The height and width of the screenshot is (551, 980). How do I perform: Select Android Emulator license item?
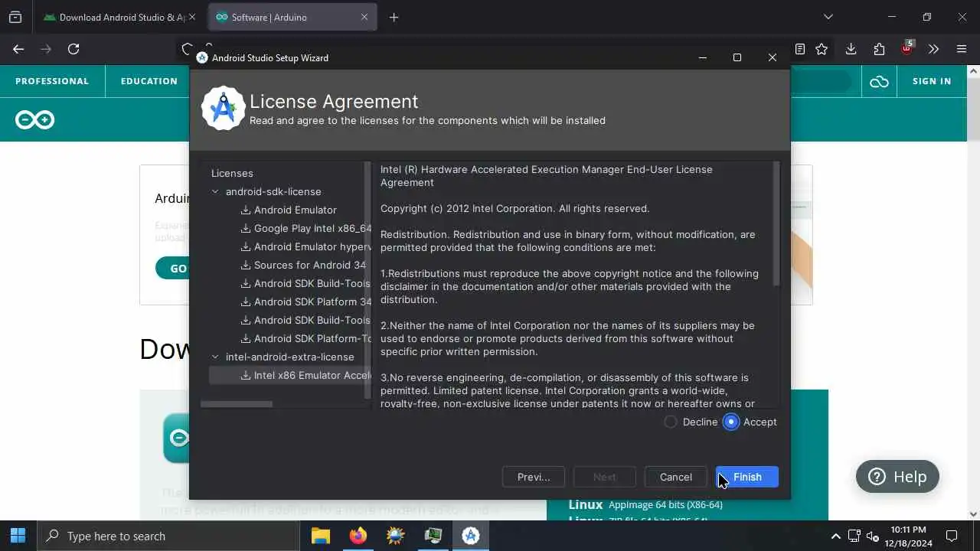(295, 210)
